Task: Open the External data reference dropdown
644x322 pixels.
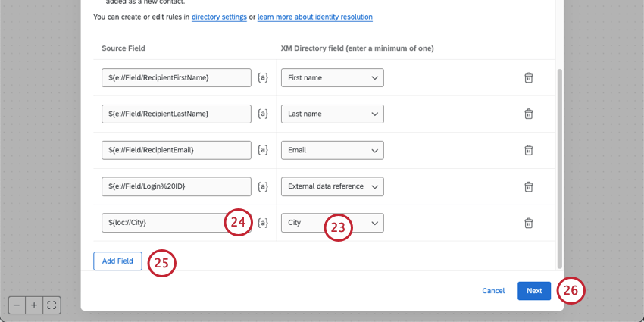Action: click(333, 186)
